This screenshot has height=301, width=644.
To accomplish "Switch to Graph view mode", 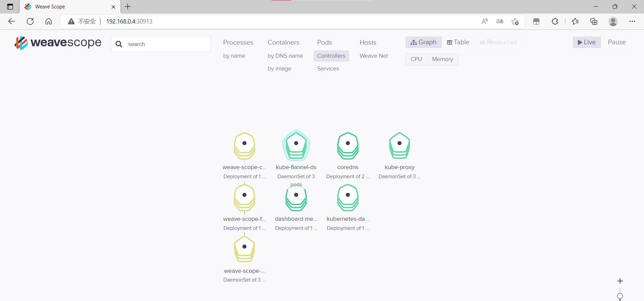I will pos(424,42).
